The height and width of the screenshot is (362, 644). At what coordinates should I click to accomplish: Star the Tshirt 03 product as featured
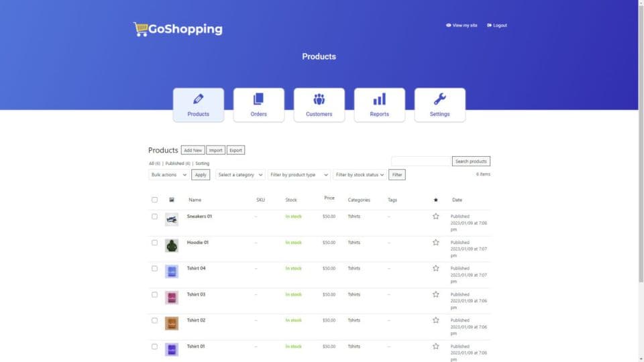436,295
